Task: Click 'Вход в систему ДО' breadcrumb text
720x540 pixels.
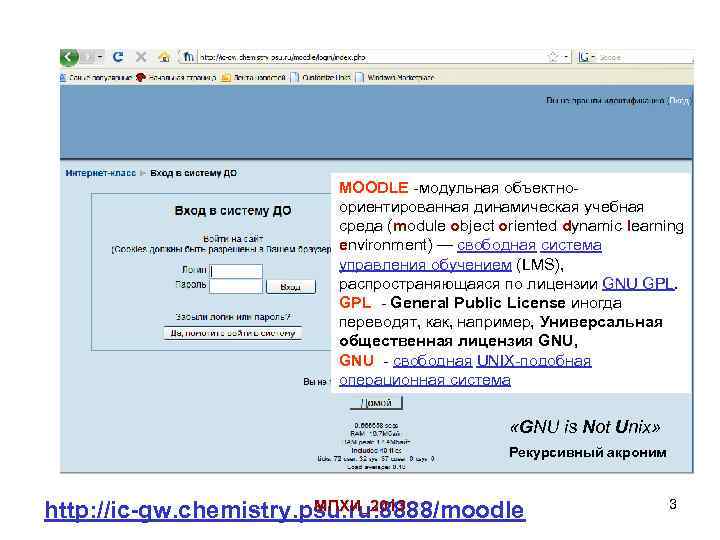Action: click(x=193, y=173)
